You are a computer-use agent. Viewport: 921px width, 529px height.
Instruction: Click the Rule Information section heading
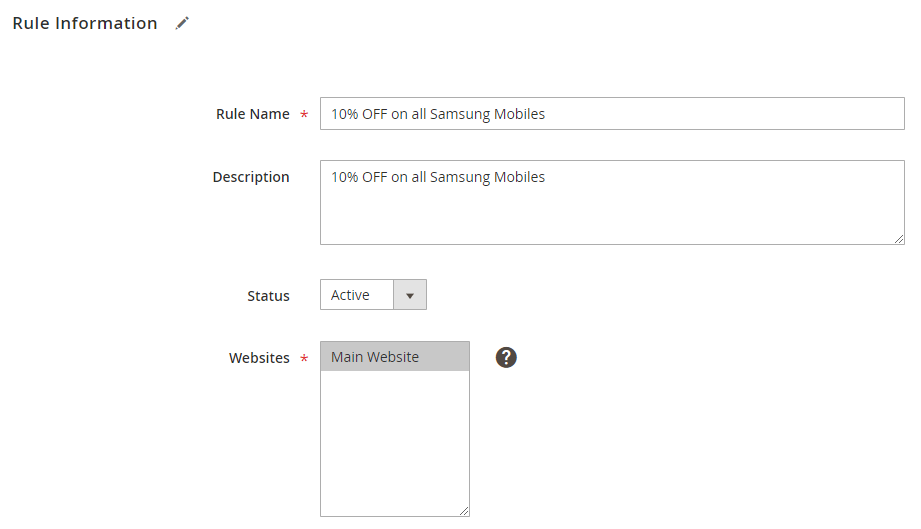[85, 23]
